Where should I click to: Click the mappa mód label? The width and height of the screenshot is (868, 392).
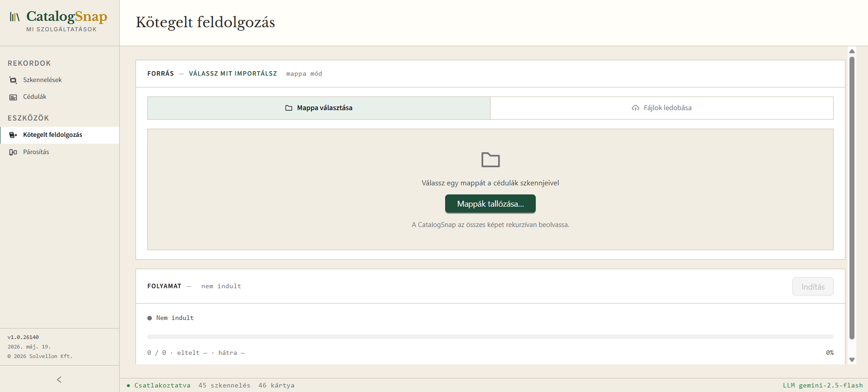[304, 74]
